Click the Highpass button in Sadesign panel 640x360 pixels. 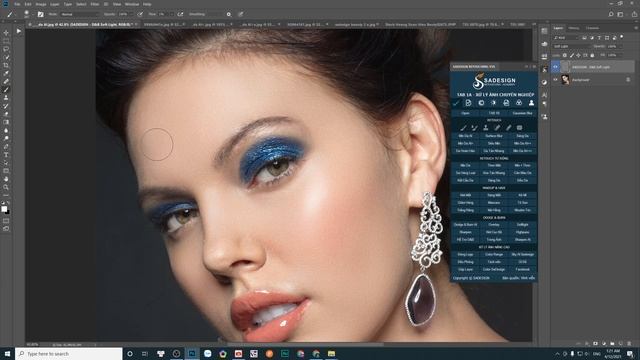click(522, 232)
